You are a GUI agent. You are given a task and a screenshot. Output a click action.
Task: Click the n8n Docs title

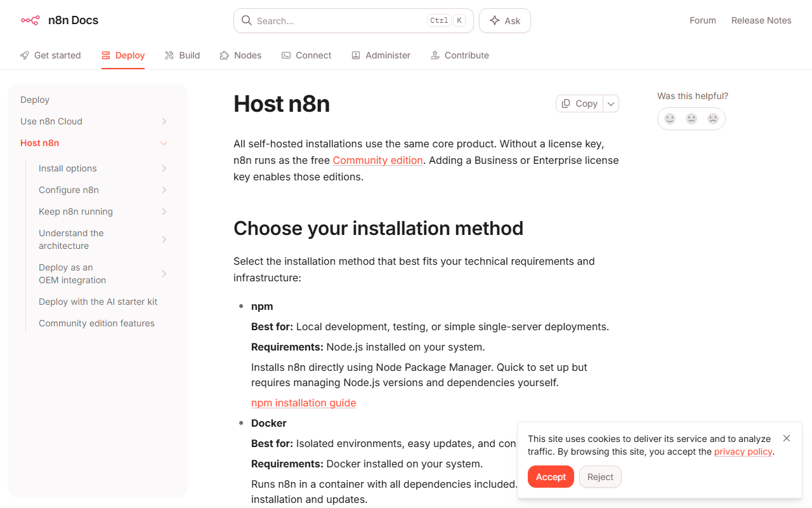[73, 20]
